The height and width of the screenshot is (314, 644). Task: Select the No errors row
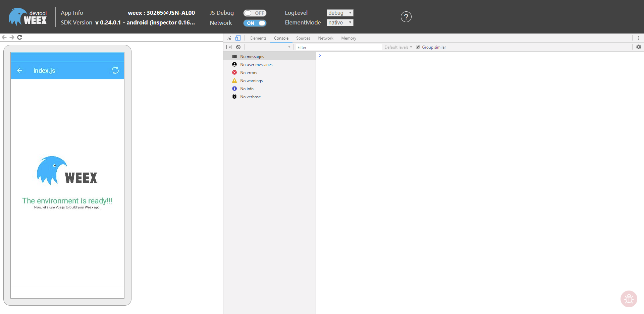[270, 72]
